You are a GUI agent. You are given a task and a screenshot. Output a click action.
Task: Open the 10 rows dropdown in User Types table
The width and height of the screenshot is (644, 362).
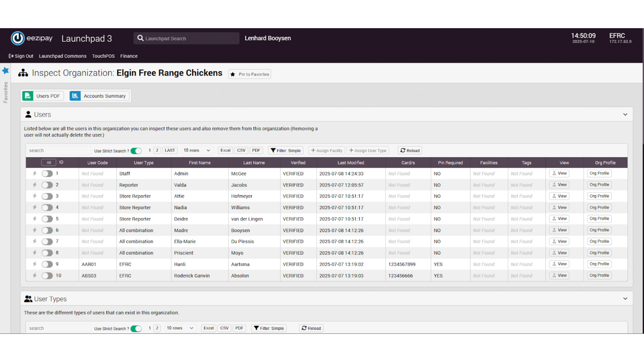coord(180,328)
